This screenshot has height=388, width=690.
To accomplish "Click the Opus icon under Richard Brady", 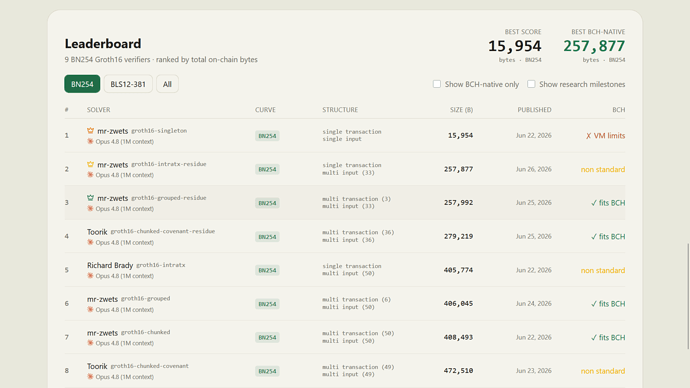I will [x=90, y=276].
